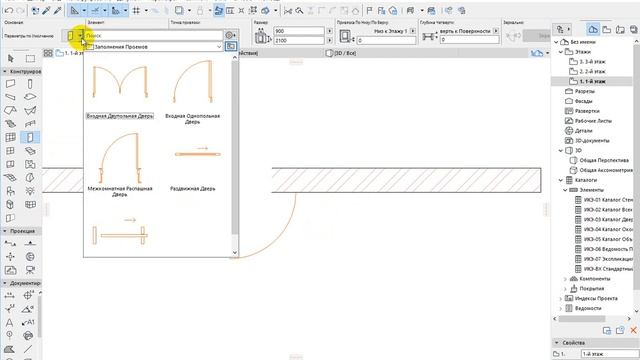Select the Stair tool
The height and width of the screenshot is (360, 640).
11,124
